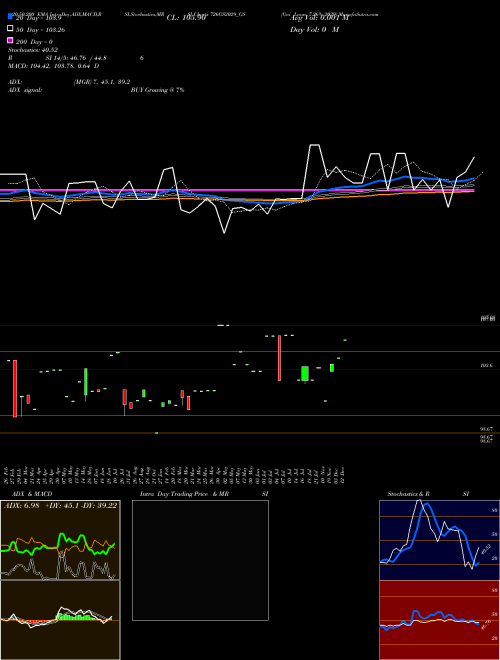Click the ADX readout bar above the ADX chart
This screenshot has height=660, width=500.
[60, 505]
